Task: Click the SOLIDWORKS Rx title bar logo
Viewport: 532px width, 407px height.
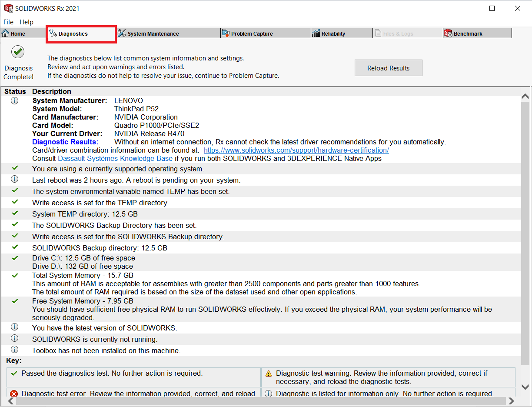Action: pos(8,8)
